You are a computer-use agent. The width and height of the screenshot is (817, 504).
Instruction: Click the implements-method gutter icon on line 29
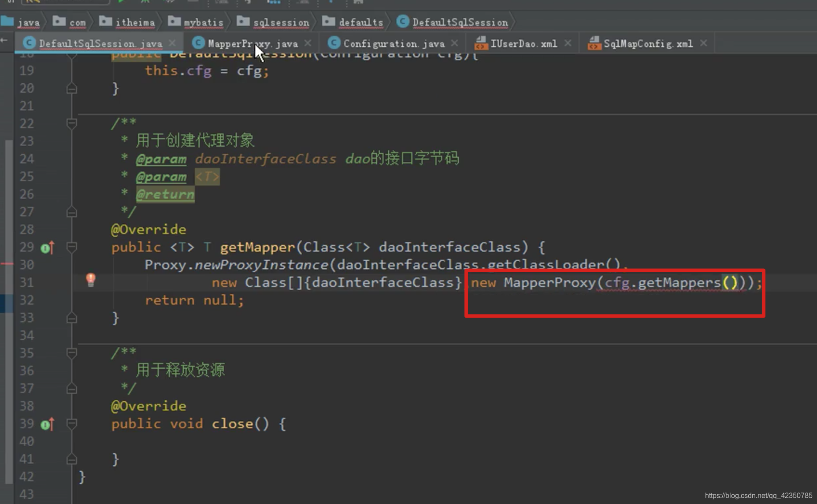pos(48,248)
